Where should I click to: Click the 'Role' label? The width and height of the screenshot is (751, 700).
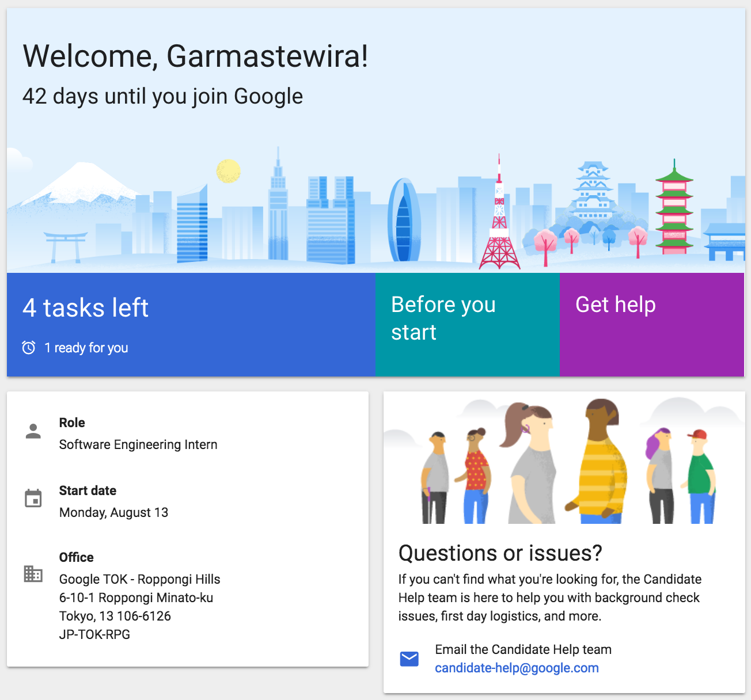click(x=72, y=423)
